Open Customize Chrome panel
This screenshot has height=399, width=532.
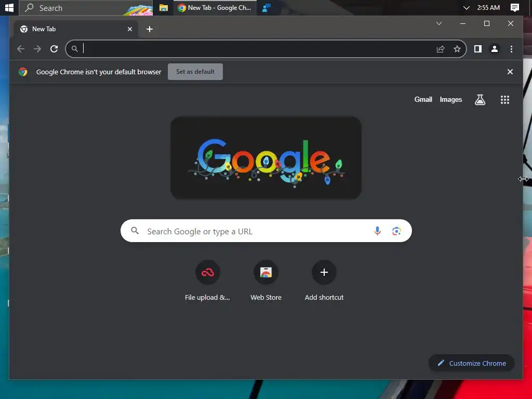[471, 363]
